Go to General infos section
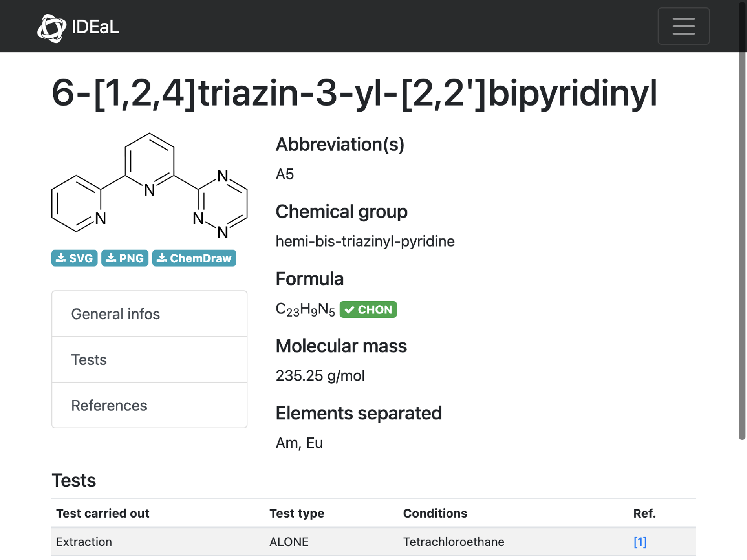This screenshot has height=560, width=747. [x=149, y=314]
